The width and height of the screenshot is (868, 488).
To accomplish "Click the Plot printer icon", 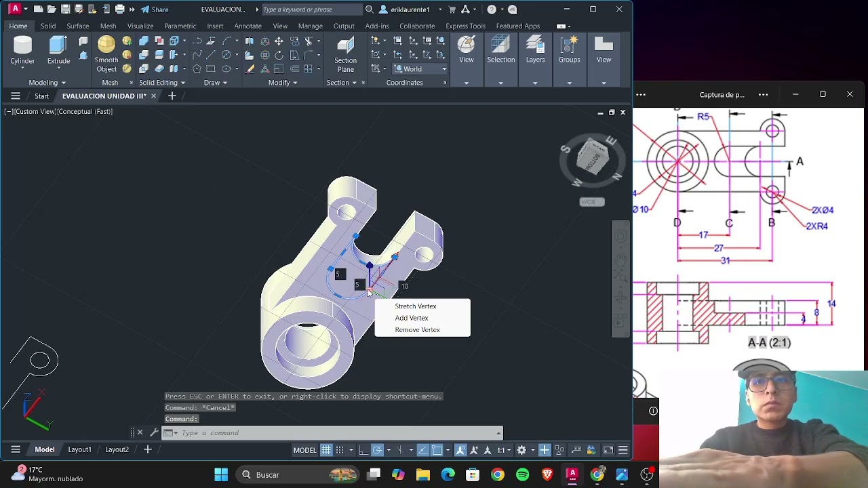I will tap(119, 9).
